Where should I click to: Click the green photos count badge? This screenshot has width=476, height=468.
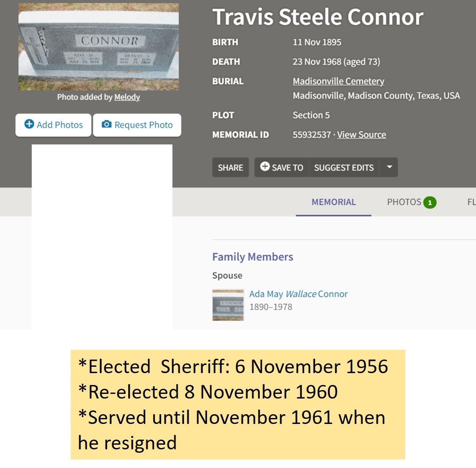tap(430, 202)
